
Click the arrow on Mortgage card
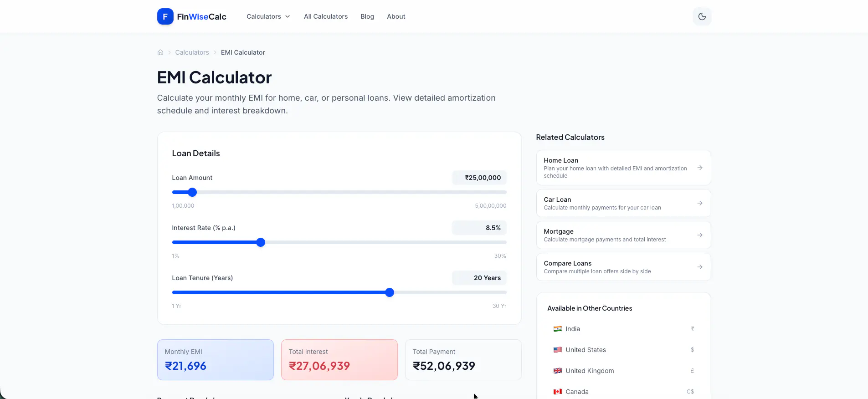click(x=700, y=235)
